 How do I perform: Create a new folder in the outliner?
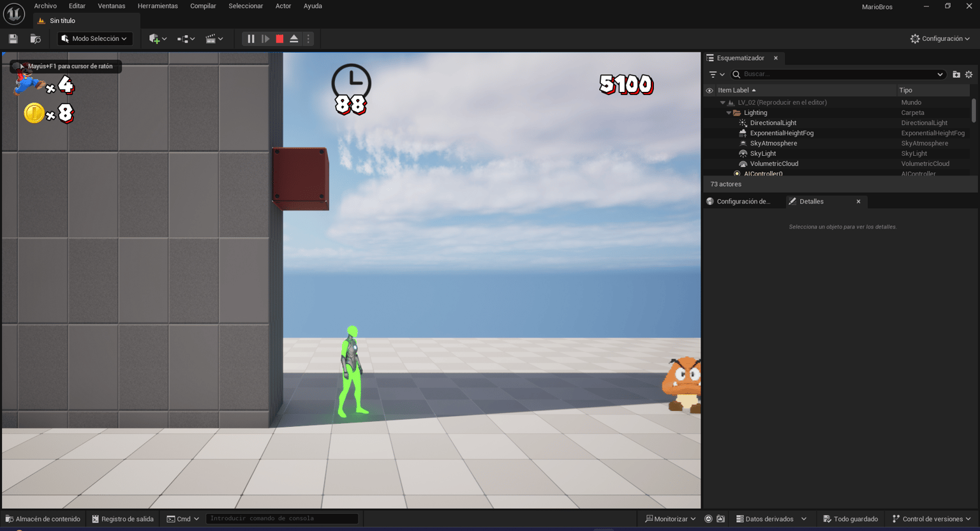pyautogui.click(x=956, y=74)
